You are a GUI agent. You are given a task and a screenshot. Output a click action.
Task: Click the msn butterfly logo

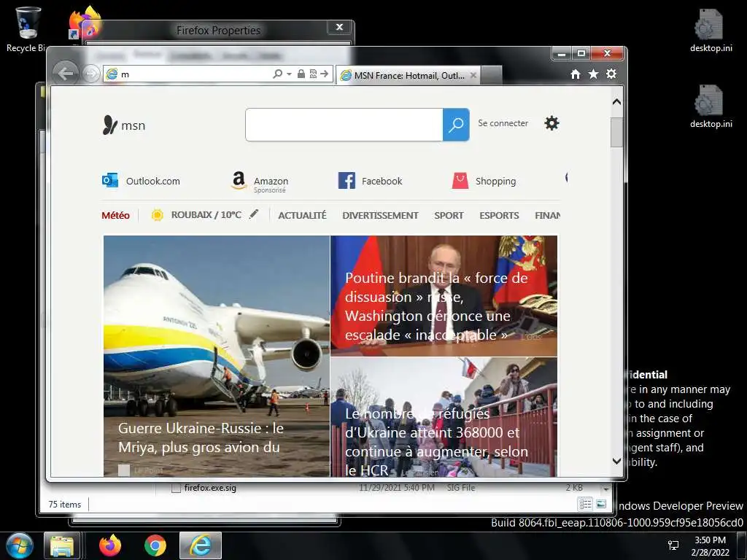point(124,125)
